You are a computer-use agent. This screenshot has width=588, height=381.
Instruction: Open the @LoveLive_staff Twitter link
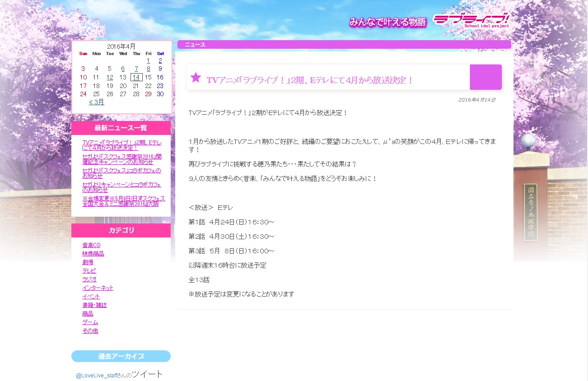(96, 376)
